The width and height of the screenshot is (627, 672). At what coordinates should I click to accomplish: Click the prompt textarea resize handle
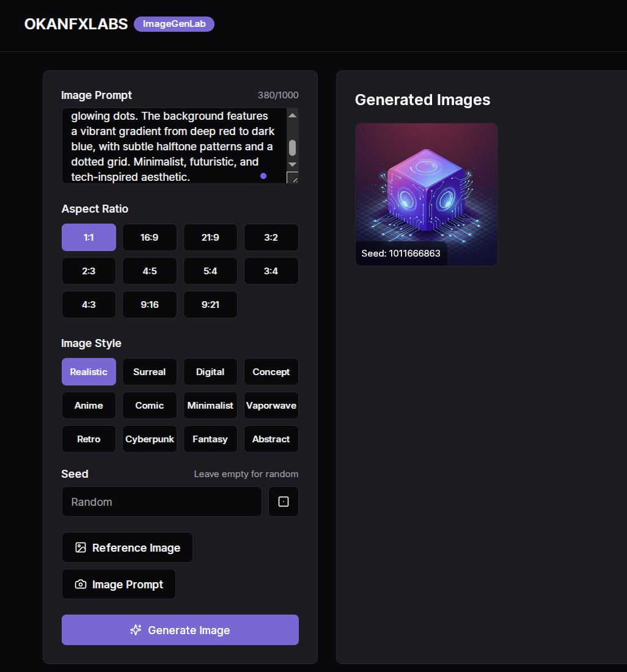293,178
